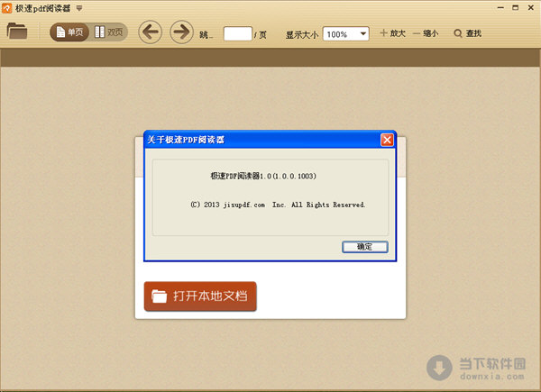Click the copyright 2013 jisupdf.com text
Image resolution: width=541 pixels, height=392 pixels.
pos(278,205)
